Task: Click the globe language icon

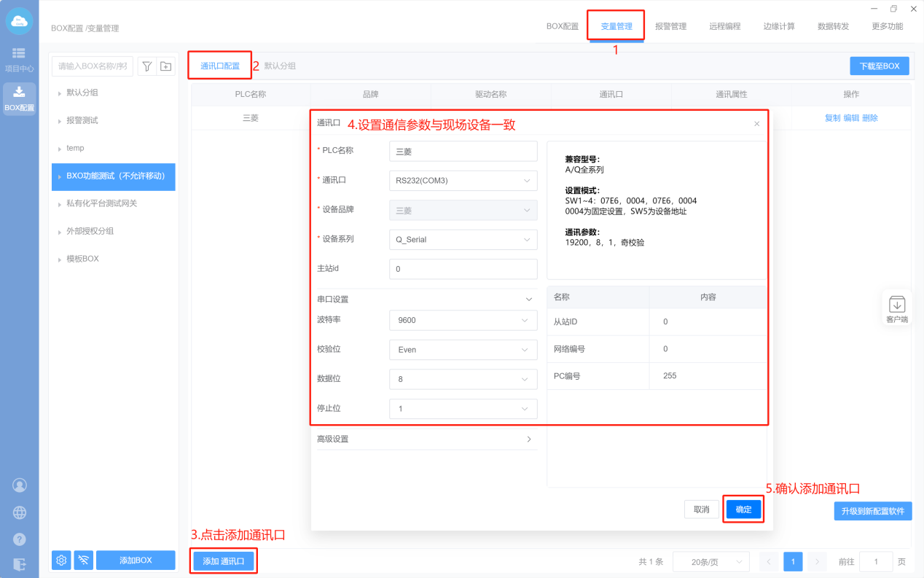Action: click(x=20, y=512)
